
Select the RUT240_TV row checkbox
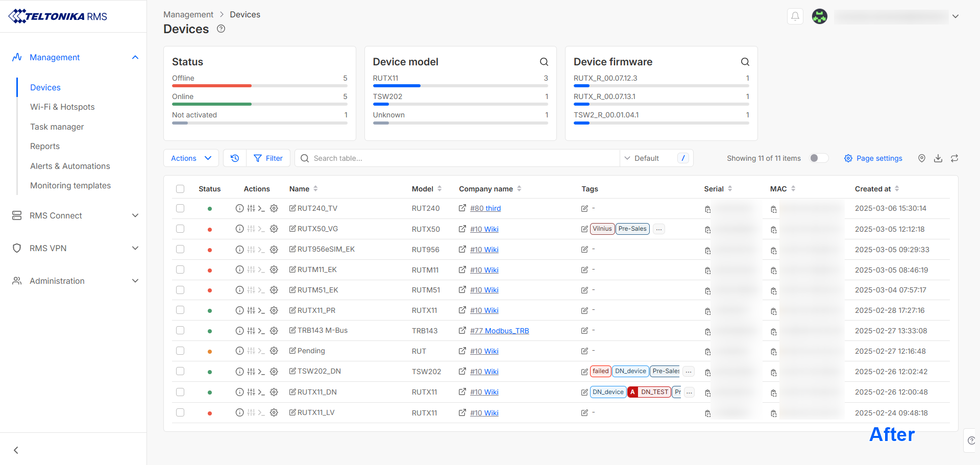tap(180, 208)
